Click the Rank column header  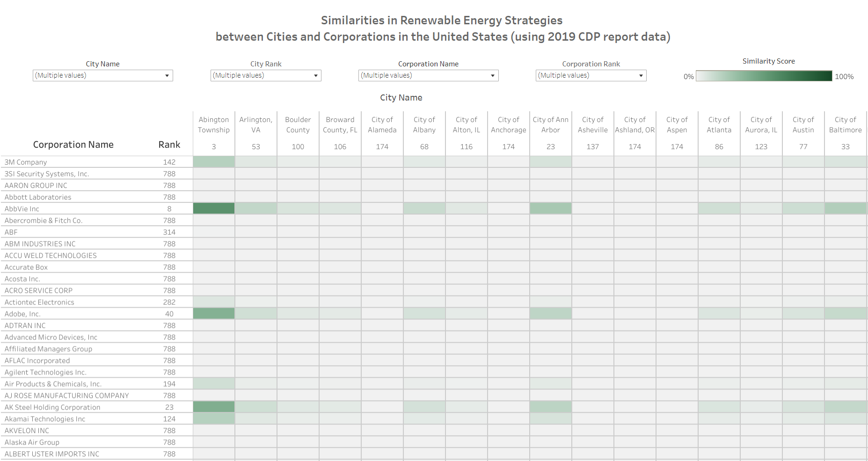(169, 144)
